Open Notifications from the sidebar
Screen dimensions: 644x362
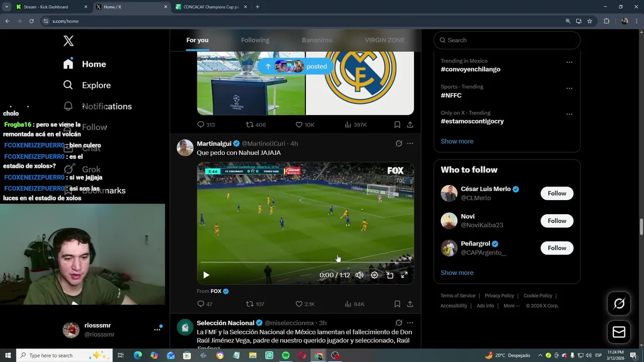pos(98,106)
